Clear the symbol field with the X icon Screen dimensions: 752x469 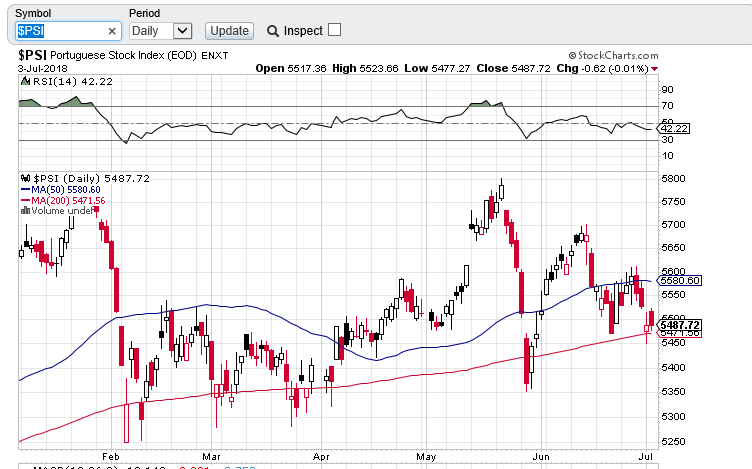pyautogui.click(x=112, y=31)
